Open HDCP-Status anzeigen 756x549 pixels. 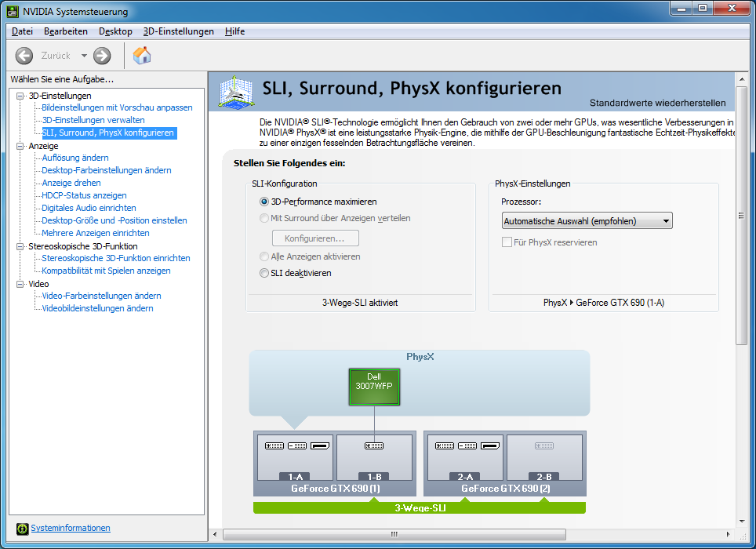pyautogui.click(x=85, y=195)
